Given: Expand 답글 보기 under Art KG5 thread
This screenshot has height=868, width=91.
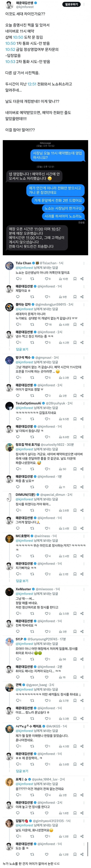Looking at the screenshot, I should 22,771.
